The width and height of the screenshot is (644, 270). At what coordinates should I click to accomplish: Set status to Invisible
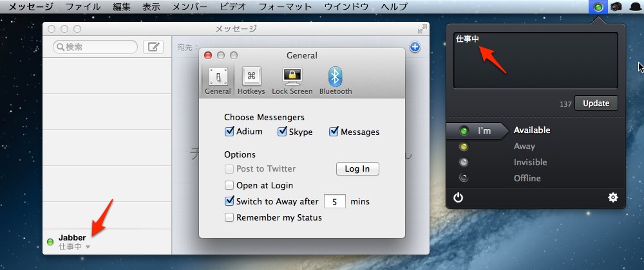(530, 162)
